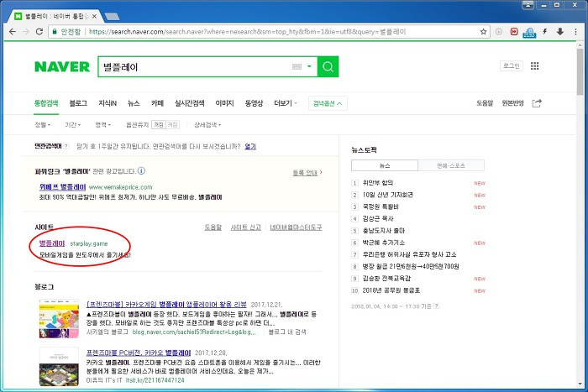
Task: Click the NAVER logo
Action: pyautogui.click(x=62, y=66)
